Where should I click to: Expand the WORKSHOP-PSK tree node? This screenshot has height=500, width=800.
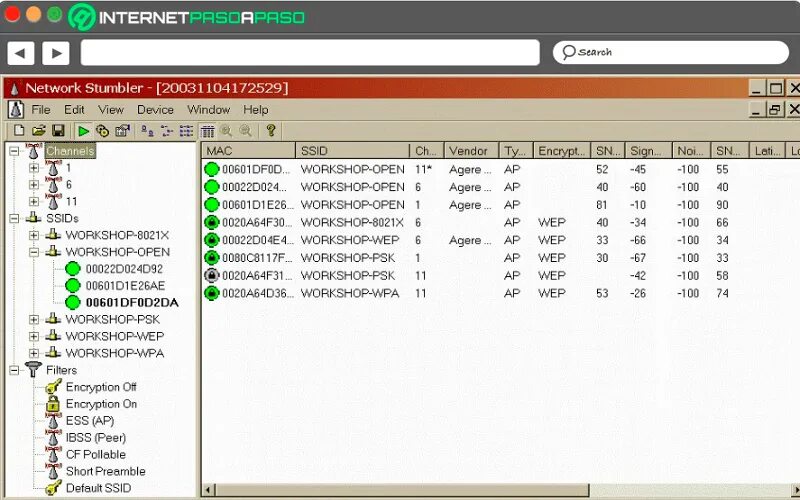coord(34,319)
